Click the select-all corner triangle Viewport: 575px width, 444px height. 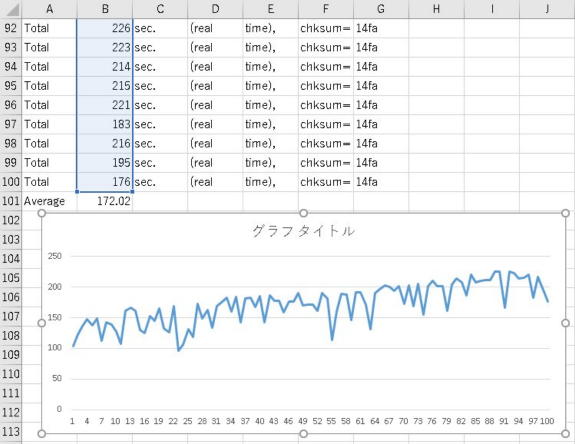click(11, 9)
